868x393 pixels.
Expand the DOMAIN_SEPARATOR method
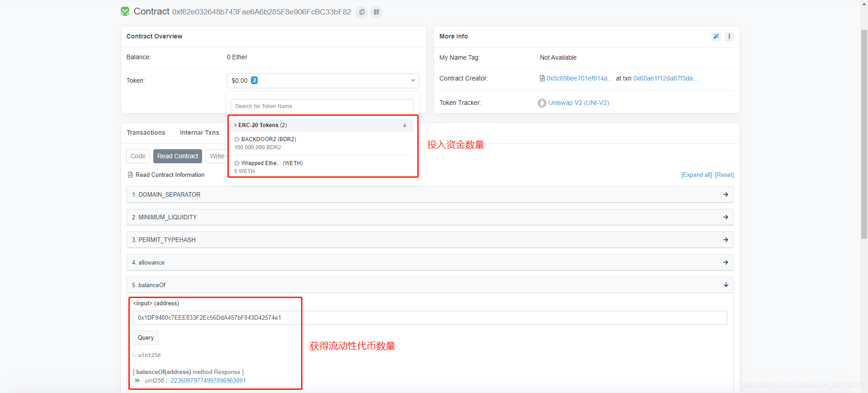pyautogui.click(x=430, y=194)
